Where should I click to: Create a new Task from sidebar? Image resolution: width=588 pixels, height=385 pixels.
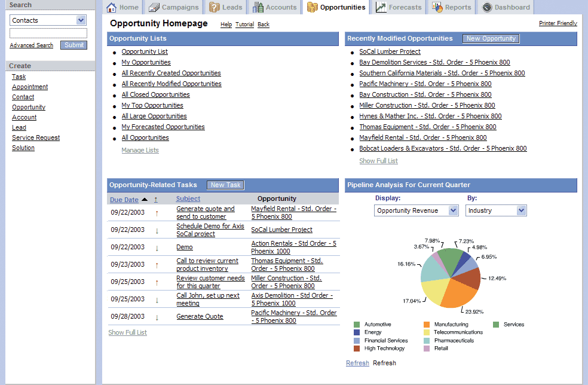(19, 77)
